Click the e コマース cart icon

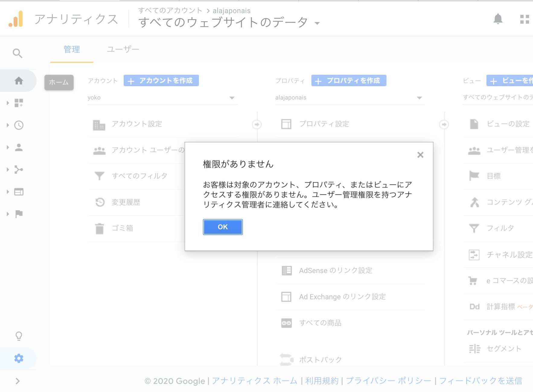tap(473, 281)
